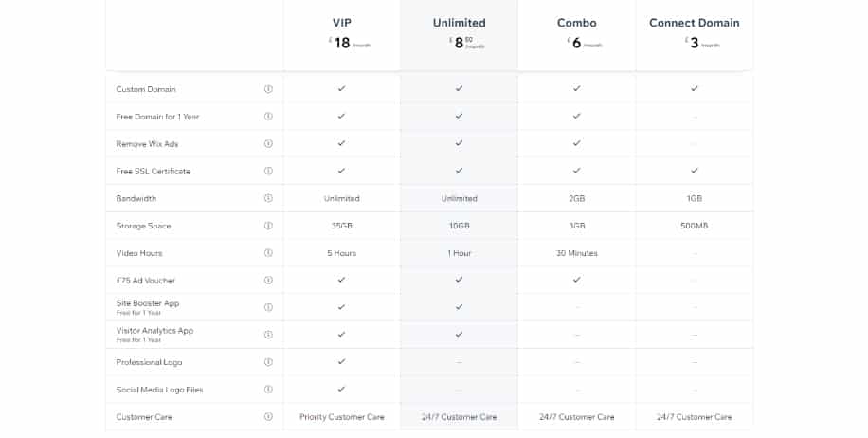
Task: Choose the Connect Domain plan heading
Action: tap(695, 23)
